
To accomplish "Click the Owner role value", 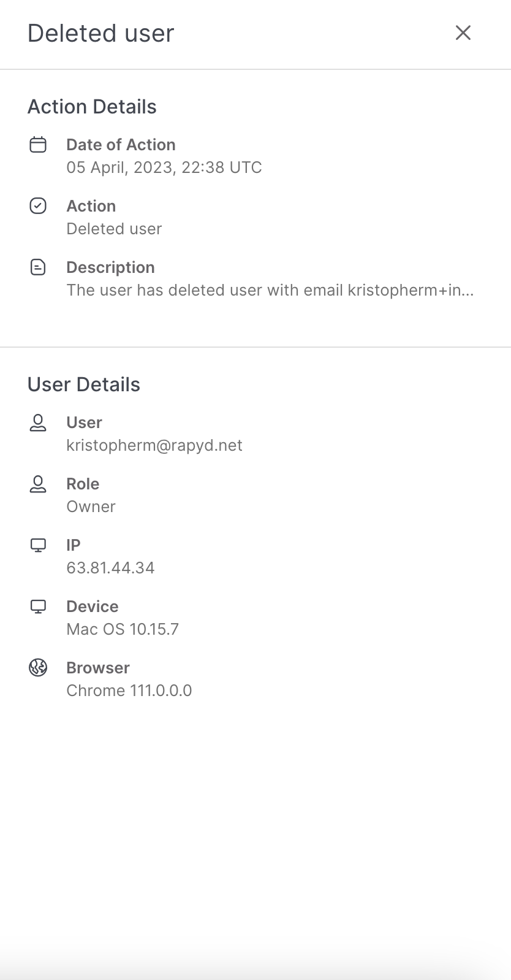I will pyautogui.click(x=91, y=507).
